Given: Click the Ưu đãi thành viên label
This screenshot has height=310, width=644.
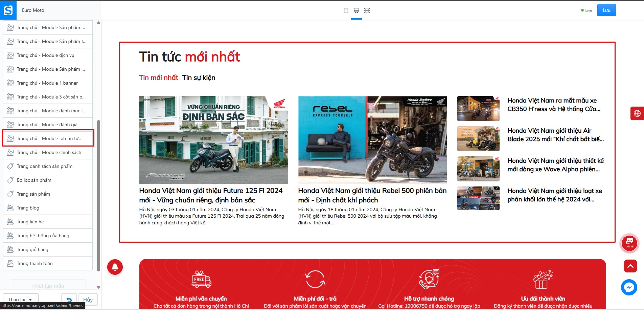Looking at the screenshot, I should (543, 299).
